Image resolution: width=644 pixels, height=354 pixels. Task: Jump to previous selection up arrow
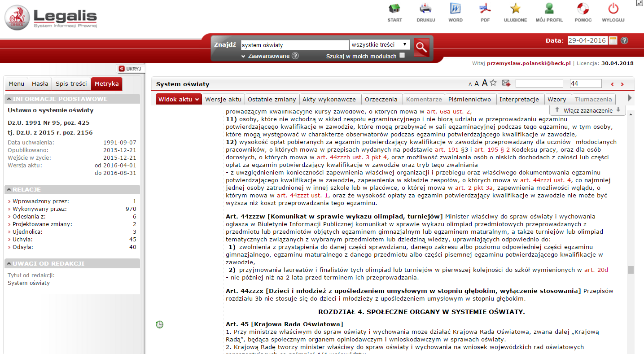(x=557, y=110)
